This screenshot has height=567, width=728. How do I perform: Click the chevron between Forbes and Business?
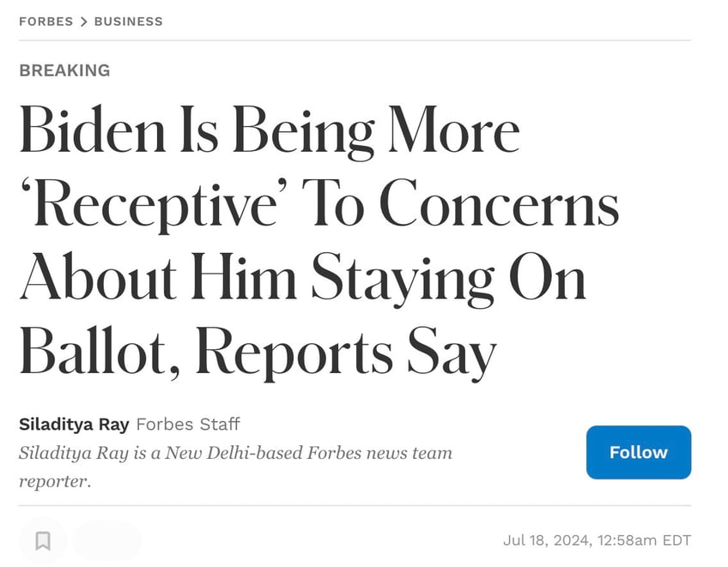(x=83, y=21)
